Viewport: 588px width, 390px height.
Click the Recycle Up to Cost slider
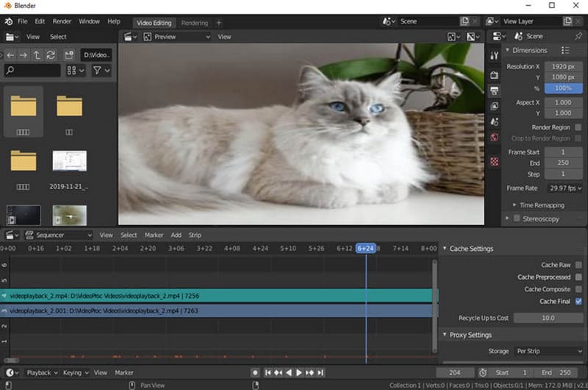coord(548,318)
